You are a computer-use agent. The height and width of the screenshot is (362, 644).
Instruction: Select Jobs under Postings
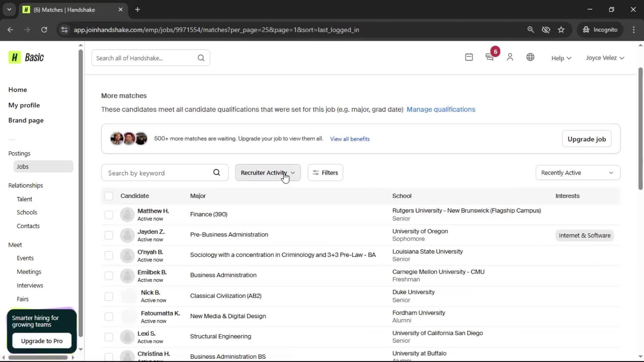click(43, 167)
